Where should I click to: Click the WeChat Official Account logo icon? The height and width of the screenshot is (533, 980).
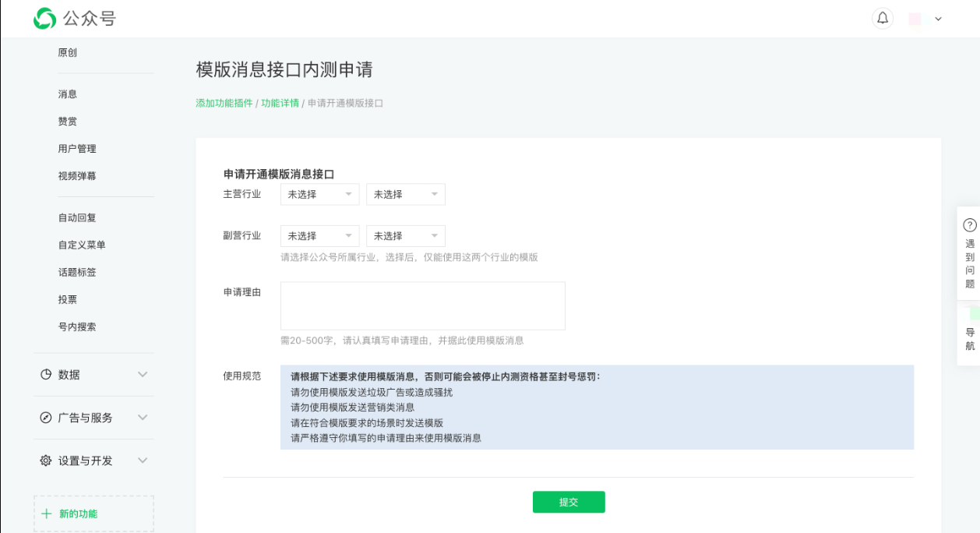coord(45,19)
